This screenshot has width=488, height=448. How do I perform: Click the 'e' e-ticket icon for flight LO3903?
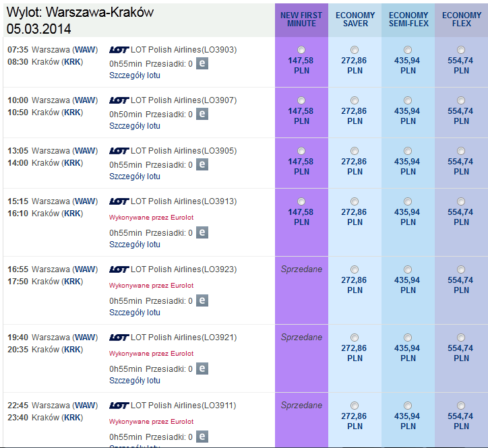tap(202, 63)
